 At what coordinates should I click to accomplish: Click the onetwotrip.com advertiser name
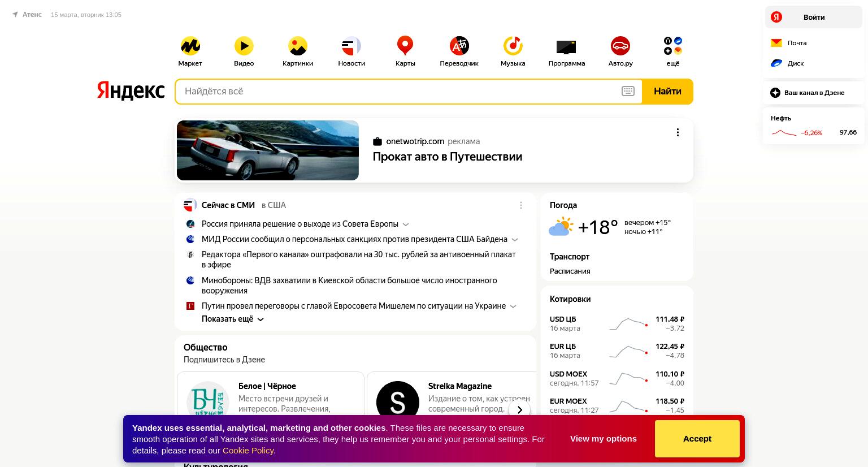pyautogui.click(x=415, y=141)
